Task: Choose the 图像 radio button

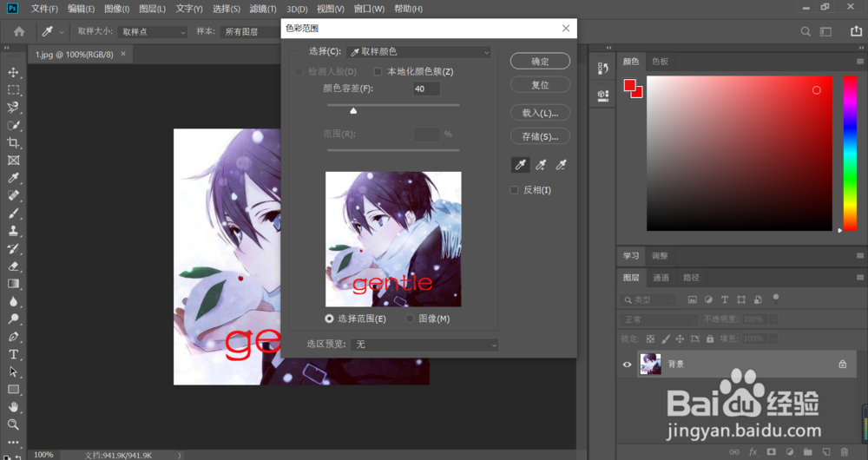Action: 410,319
